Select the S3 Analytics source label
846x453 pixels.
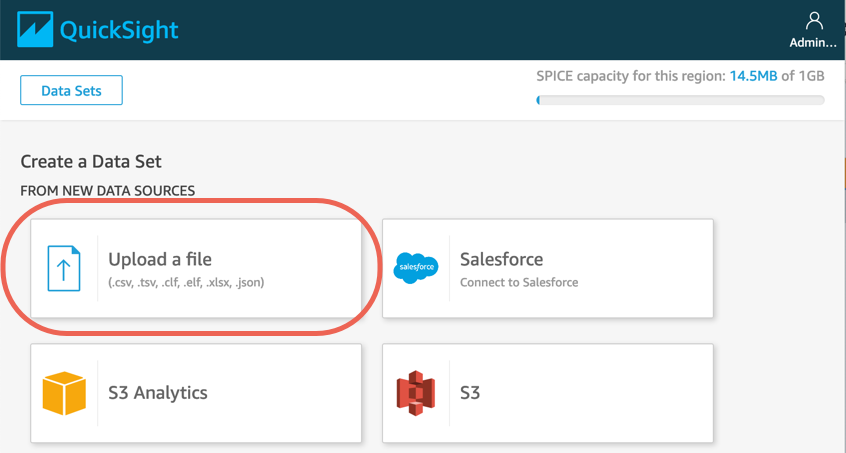click(x=158, y=392)
